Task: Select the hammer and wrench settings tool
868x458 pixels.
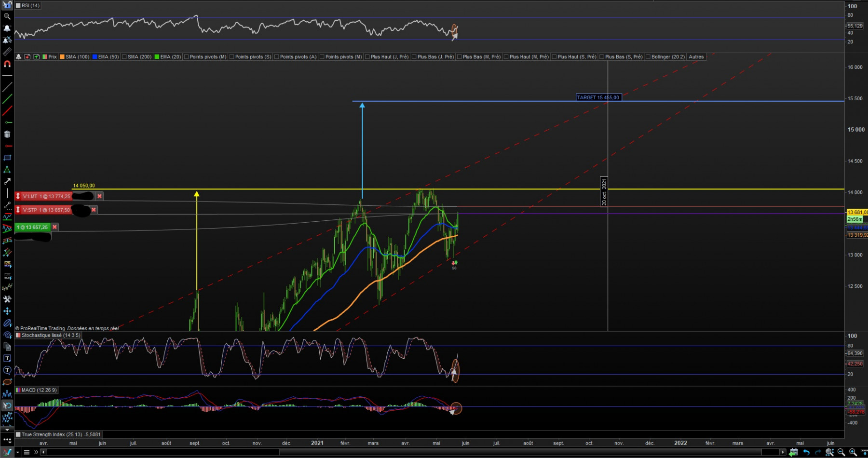Action: click(7, 299)
